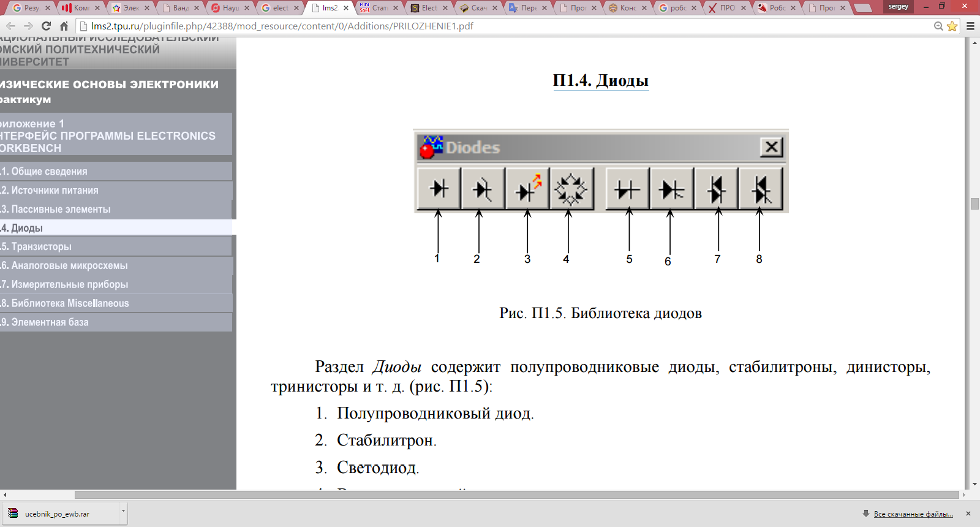Close the active "lms2" tab

coord(346,8)
